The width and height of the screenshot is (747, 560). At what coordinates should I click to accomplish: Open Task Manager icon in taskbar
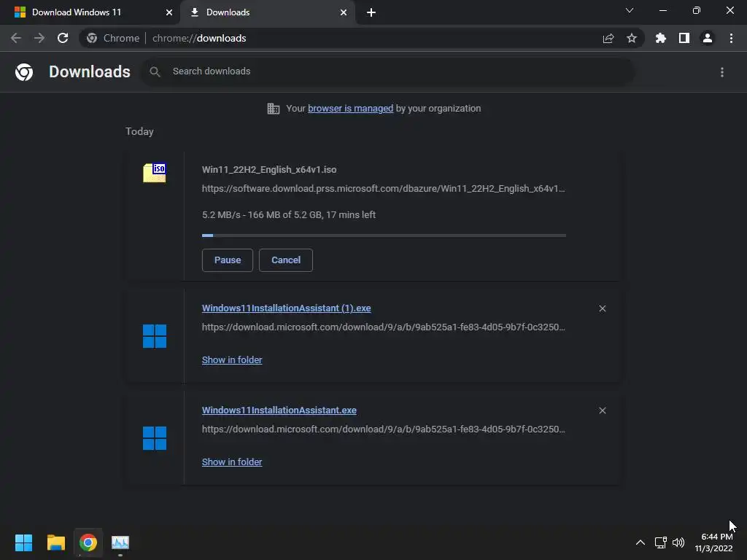(120, 542)
